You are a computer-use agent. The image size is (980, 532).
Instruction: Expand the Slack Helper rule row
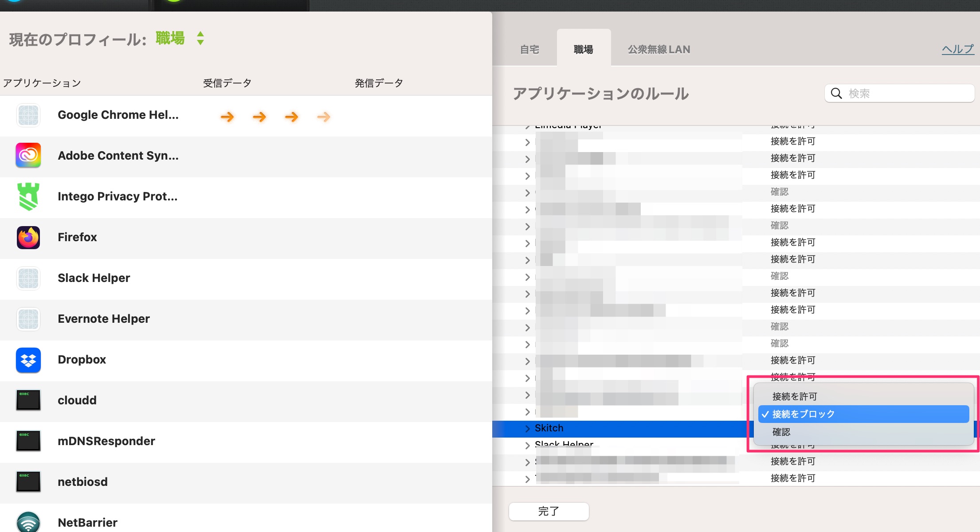[x=527, y=445]
